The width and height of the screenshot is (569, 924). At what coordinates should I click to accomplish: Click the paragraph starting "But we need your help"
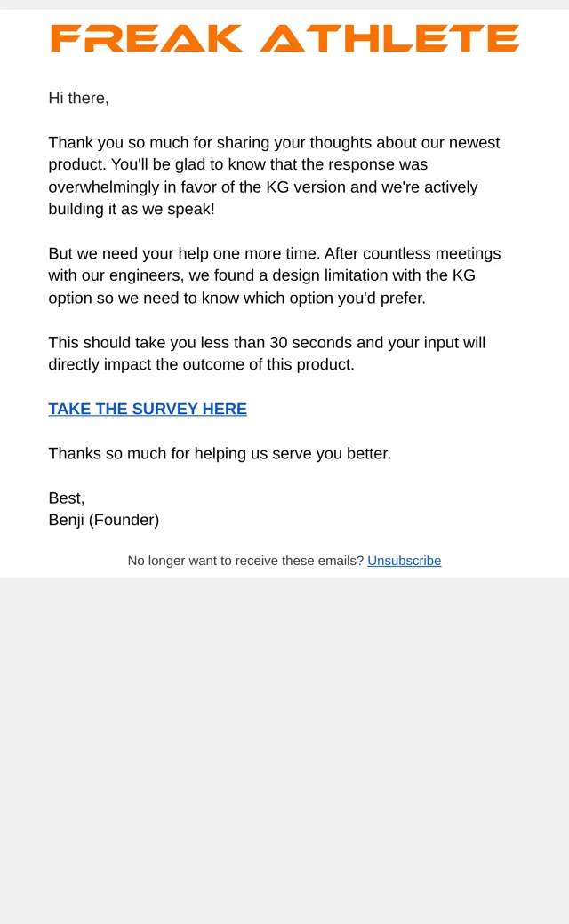[275, 275]
